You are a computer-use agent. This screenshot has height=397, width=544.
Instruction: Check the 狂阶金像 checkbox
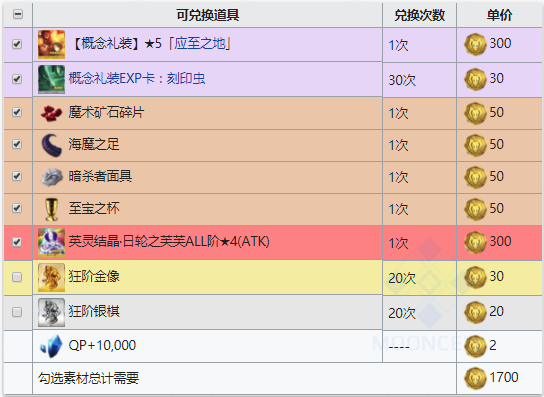click(17, 277)
